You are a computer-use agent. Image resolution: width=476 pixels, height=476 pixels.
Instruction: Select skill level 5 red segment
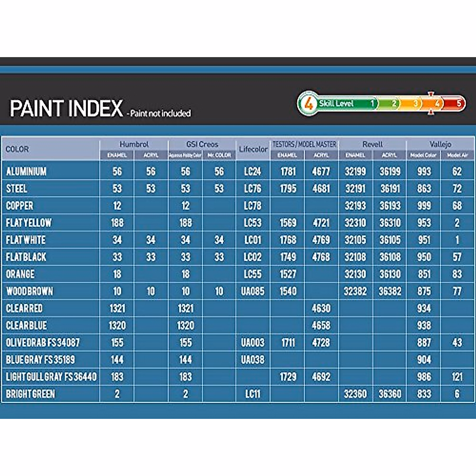457,104
